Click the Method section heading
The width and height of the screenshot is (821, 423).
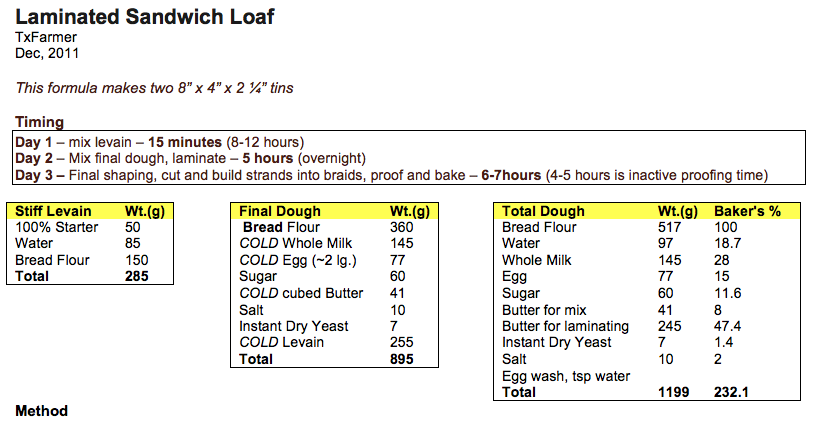click(41, 411)
